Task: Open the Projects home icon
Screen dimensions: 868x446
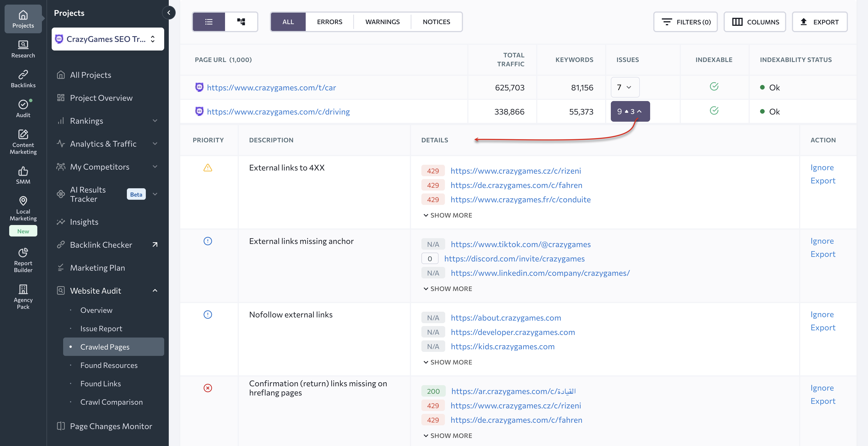Action: tap(23, 15)
